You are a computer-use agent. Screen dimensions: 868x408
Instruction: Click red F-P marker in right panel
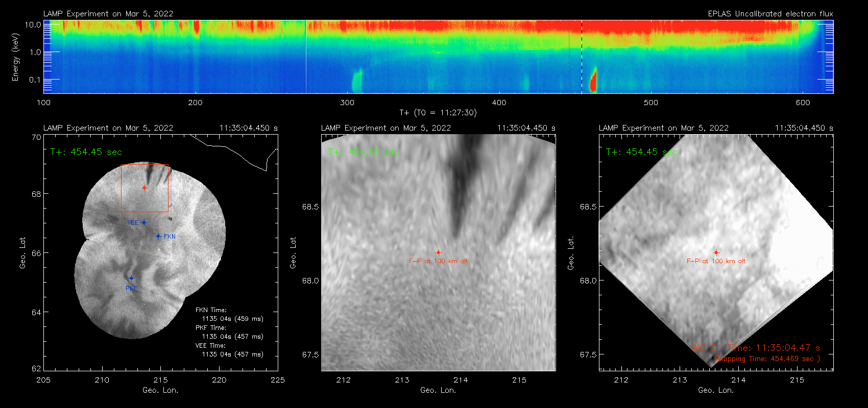(x=716, y=252)
